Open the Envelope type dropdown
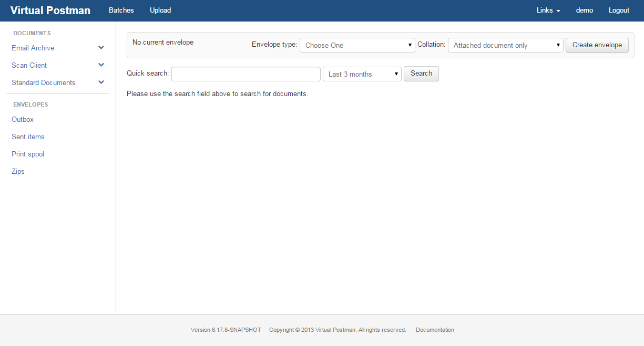 pos(357,45)
